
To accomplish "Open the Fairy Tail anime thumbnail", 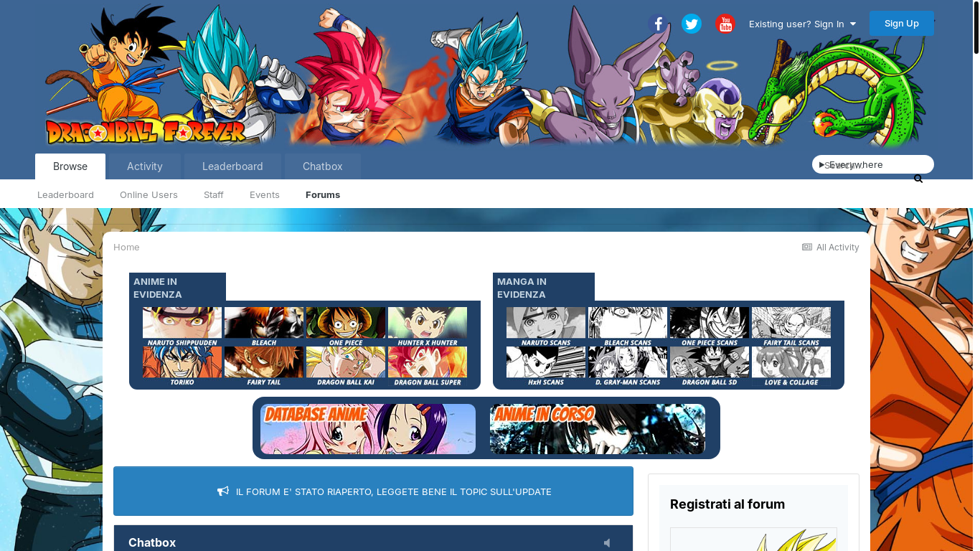I will (264, 367).
